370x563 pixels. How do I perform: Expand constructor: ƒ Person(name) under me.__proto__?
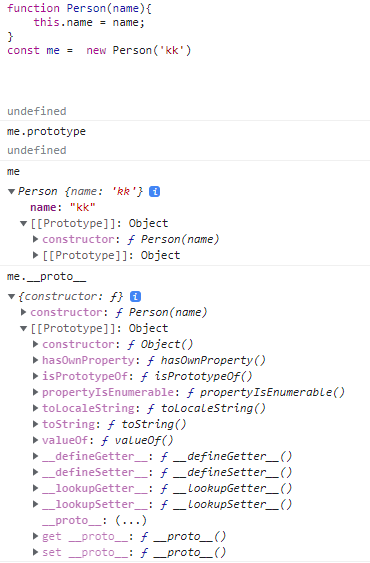[x=24, y=312]
